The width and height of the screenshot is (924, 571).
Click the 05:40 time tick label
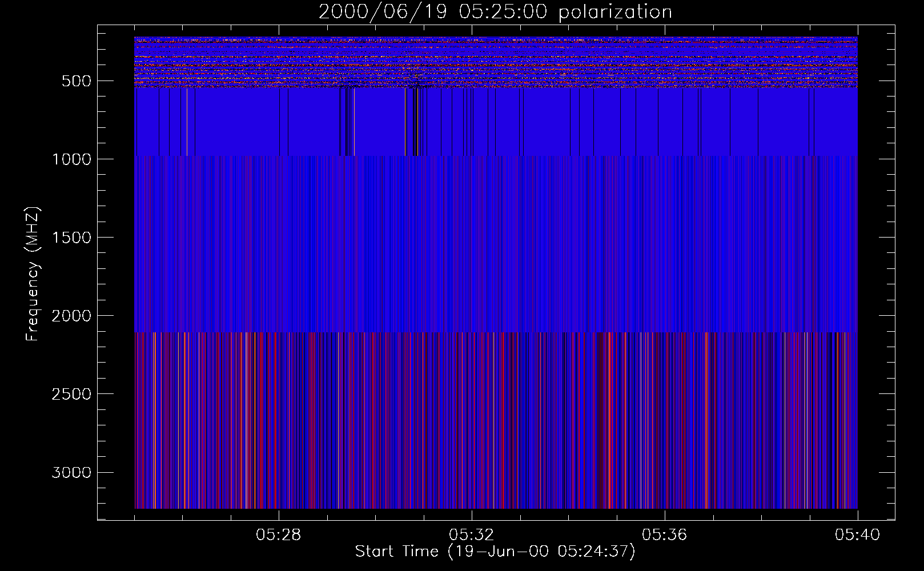coord(858,535)
